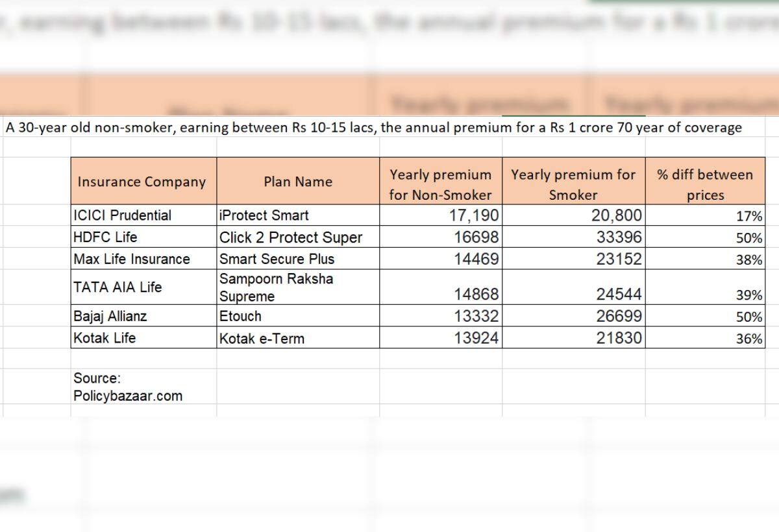
Task: Select the Bajaj Allianz cell
Action: (x=143, y=317)
